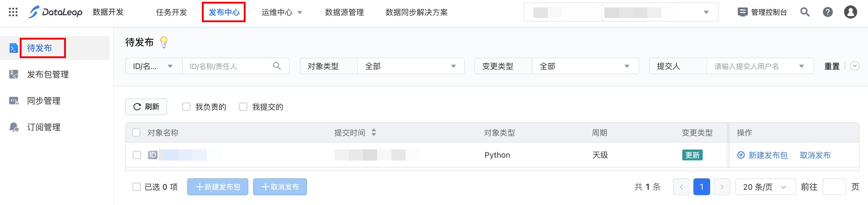Go to the 任务开发 tab
The height and width of the screenshot is (205, 868).
click(x=171, y=12)
